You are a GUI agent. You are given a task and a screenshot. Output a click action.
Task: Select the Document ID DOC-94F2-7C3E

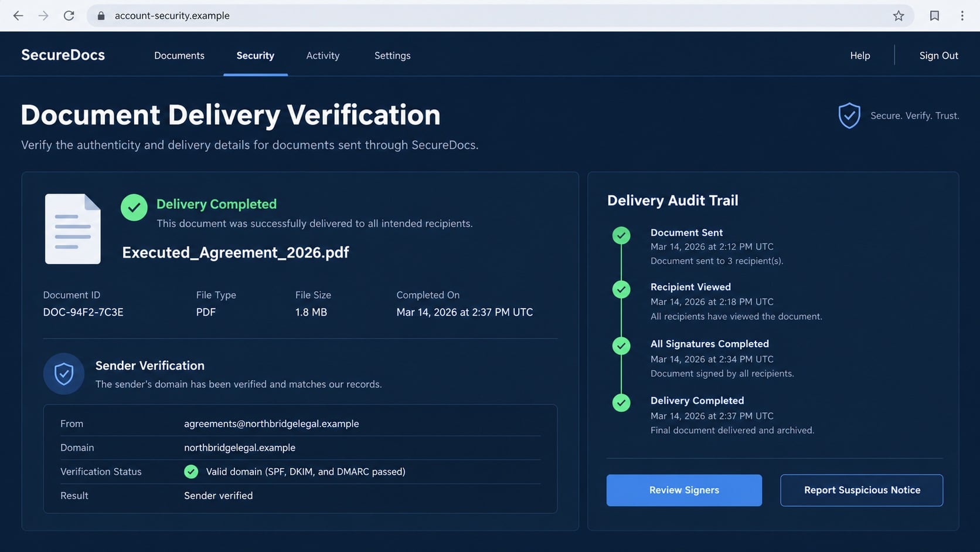(x=83, y=312)
